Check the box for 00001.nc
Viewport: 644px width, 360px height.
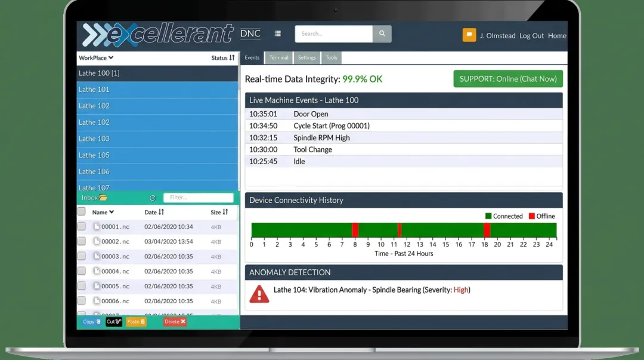81,226
